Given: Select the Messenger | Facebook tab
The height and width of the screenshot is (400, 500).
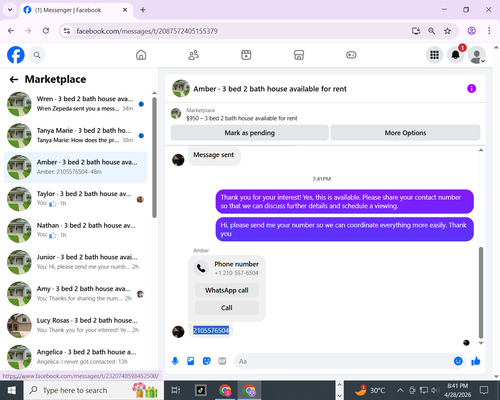Looking at the screenshot, I should (76, 10).
